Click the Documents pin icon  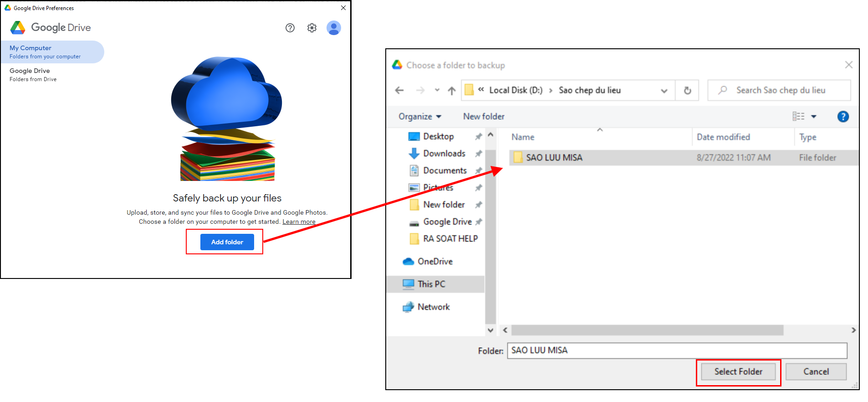coord(478,170)
